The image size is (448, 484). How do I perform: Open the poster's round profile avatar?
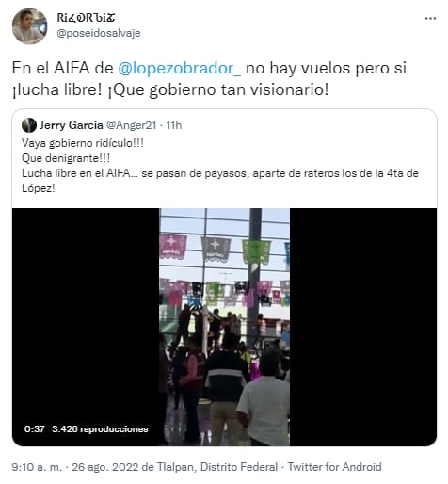coord(29,26)
